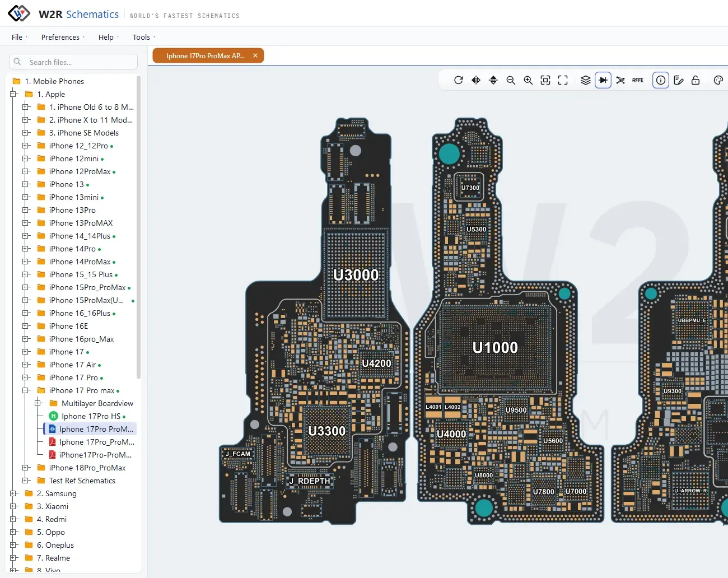The image size is (728, 578).
Task: Enter fullscreen view mode
Action: (563, 80)
